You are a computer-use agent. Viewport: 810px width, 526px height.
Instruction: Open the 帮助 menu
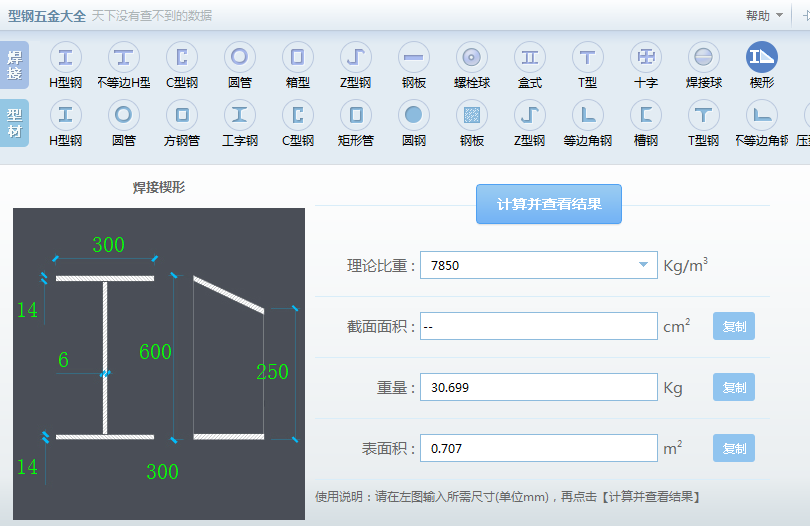click(x=764, y=16)
